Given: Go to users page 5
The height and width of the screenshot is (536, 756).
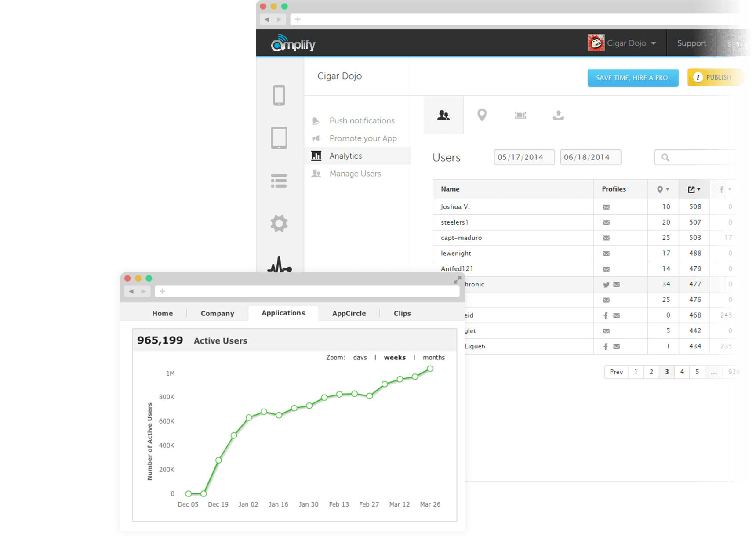Looking at the screenshot, I should [x=698, y=372].
